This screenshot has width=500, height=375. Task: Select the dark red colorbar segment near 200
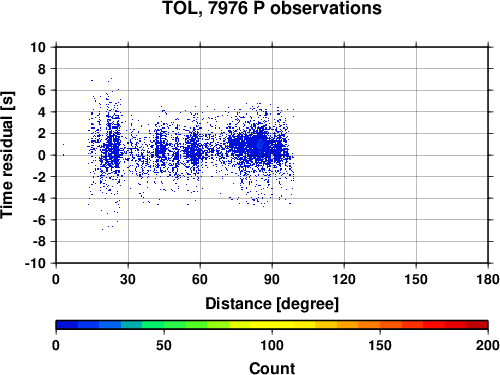(x=477, y=325)
